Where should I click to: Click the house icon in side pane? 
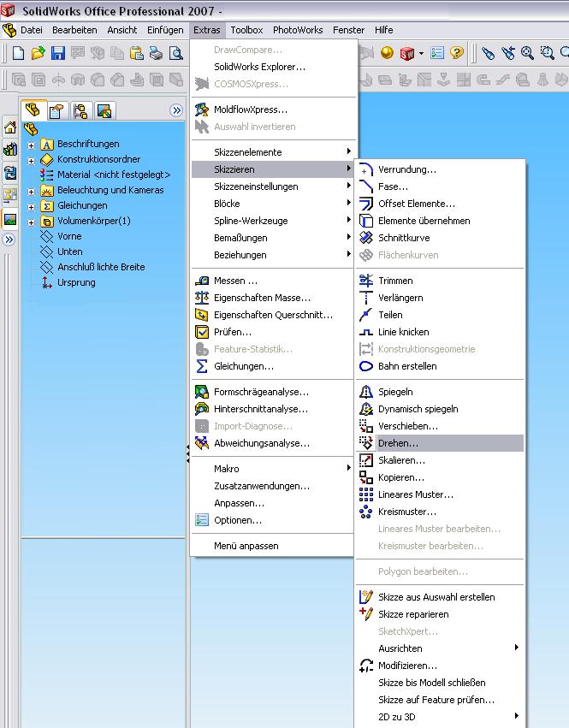click(10, 127)
